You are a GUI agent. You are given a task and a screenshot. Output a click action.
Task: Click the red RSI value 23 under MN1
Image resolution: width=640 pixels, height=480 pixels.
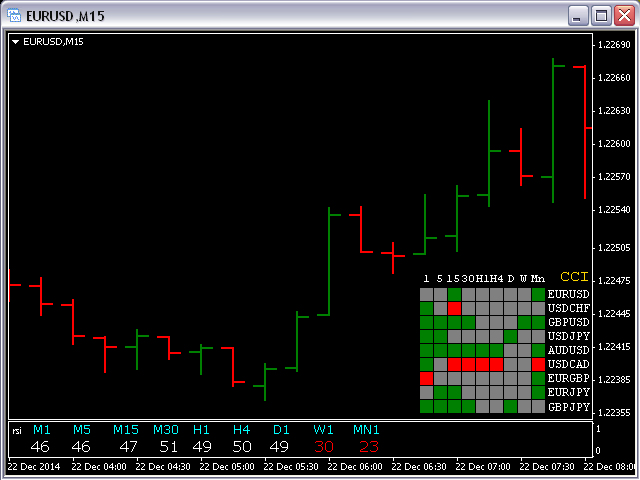pos(369,447)
